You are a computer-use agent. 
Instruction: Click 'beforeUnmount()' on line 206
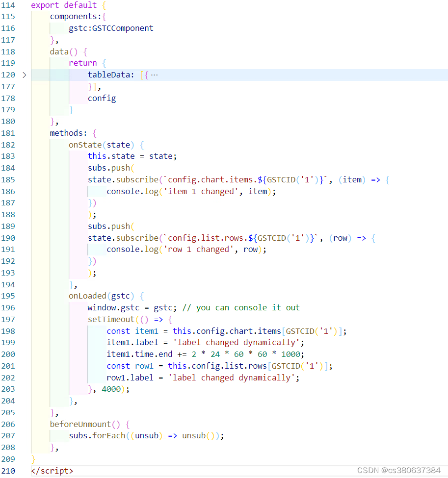click(85, 425)
